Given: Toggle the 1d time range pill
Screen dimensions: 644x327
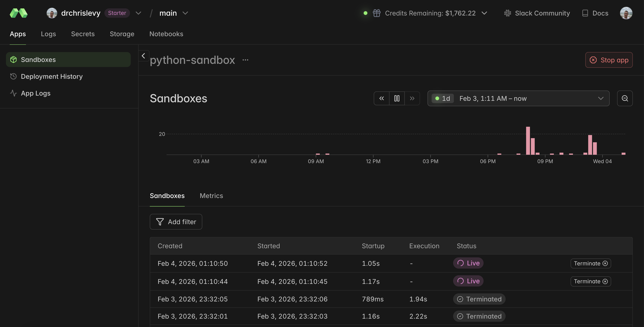Looking at the screenshot, I should [443, 98].
